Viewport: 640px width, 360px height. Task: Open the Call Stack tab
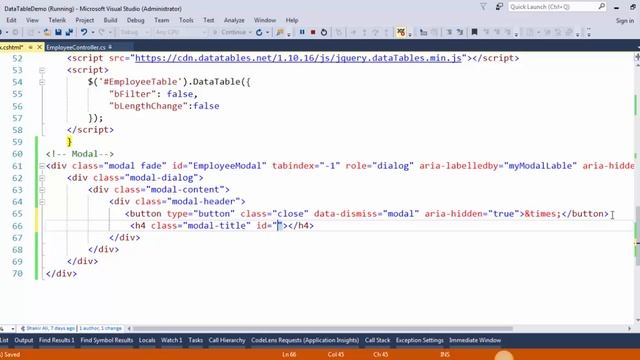click(x=378, y=340)
